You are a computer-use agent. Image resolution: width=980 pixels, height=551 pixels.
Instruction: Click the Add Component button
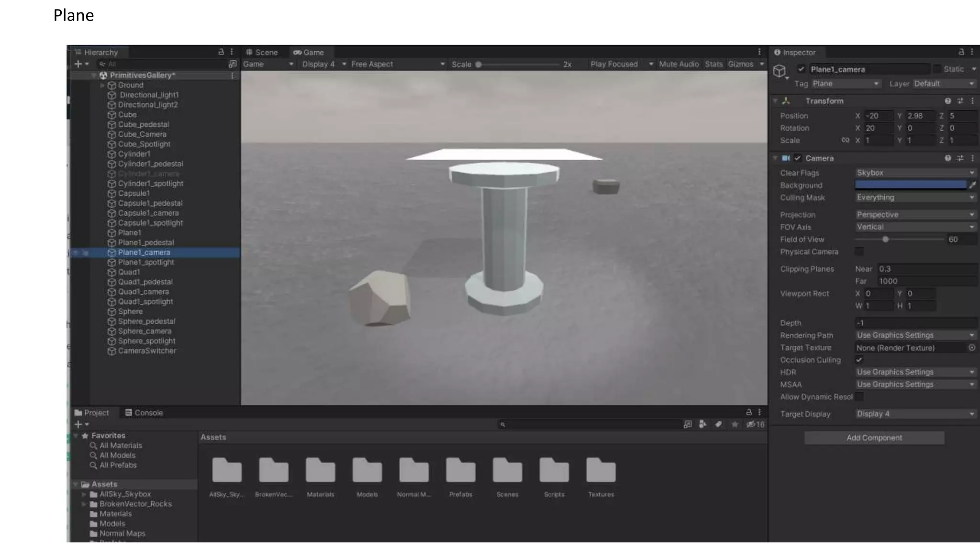874,438
